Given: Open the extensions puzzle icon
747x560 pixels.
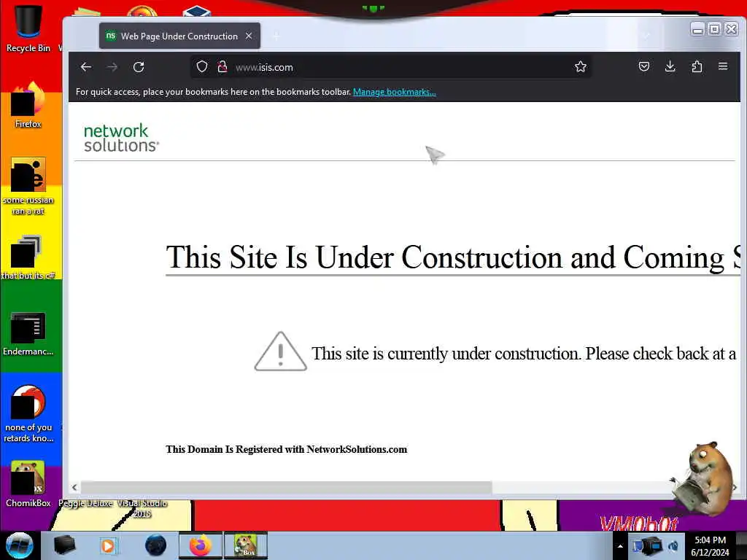Looking at the screenshot, I should (697, 66).
